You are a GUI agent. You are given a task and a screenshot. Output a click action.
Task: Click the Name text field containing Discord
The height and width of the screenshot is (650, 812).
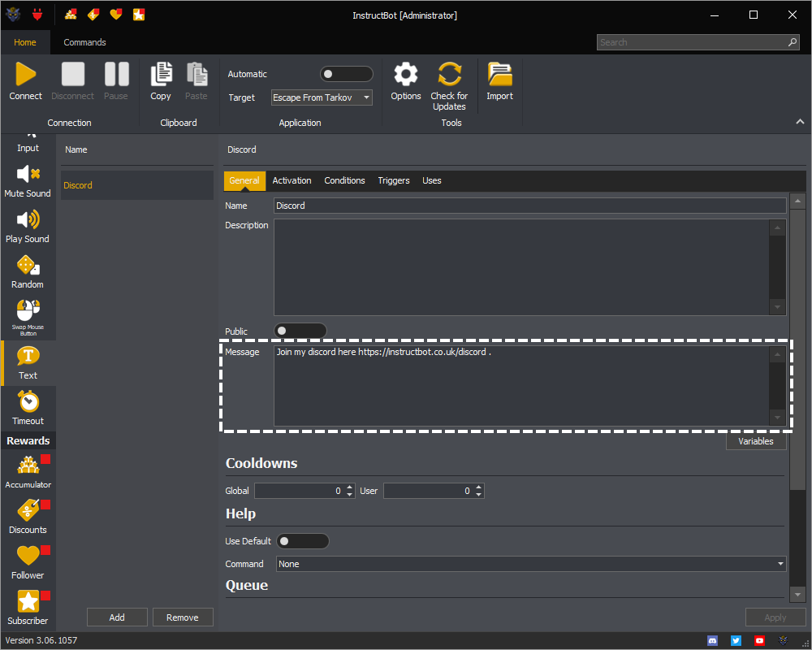pos(529,206)
